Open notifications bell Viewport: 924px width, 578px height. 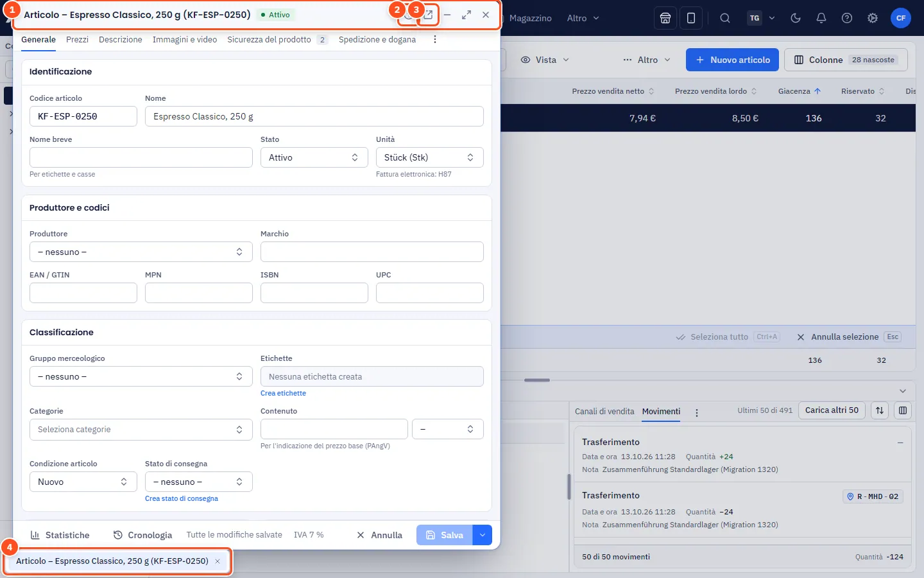coord(821,18)
